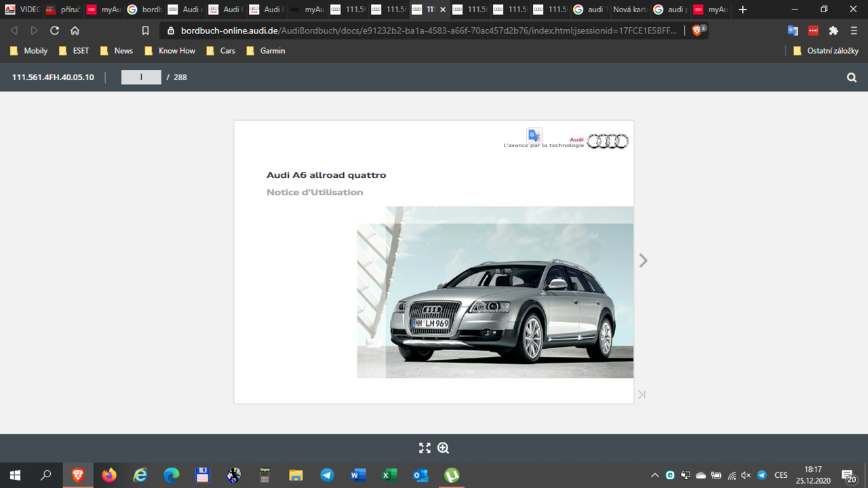Viewport: 868px width, 488px height.
Task: Click the search magnifier in viewer header
Action: tap(852, 77)
